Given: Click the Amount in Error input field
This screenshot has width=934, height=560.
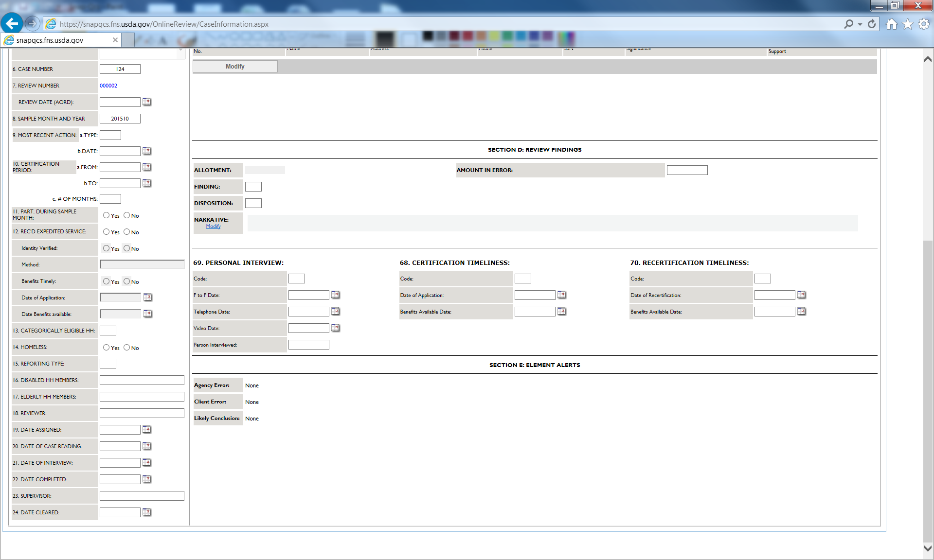Looking at the screenshot, I should 687,170.
